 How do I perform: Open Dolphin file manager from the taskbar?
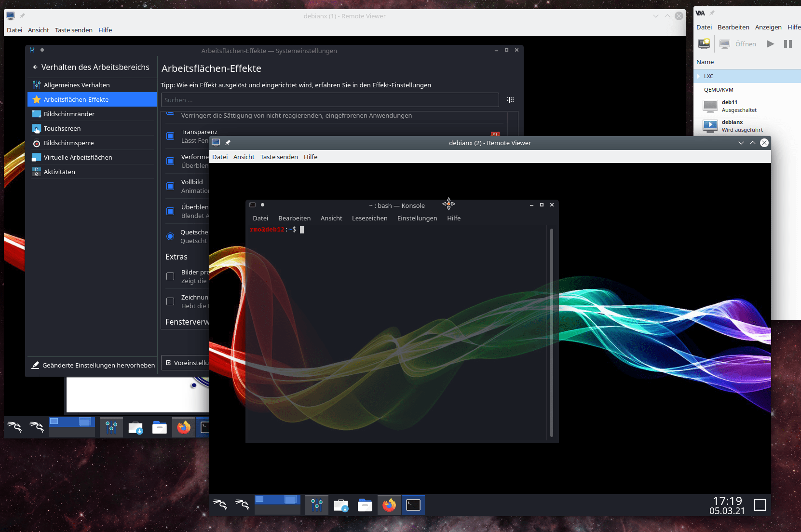click(x=365, y=505)
